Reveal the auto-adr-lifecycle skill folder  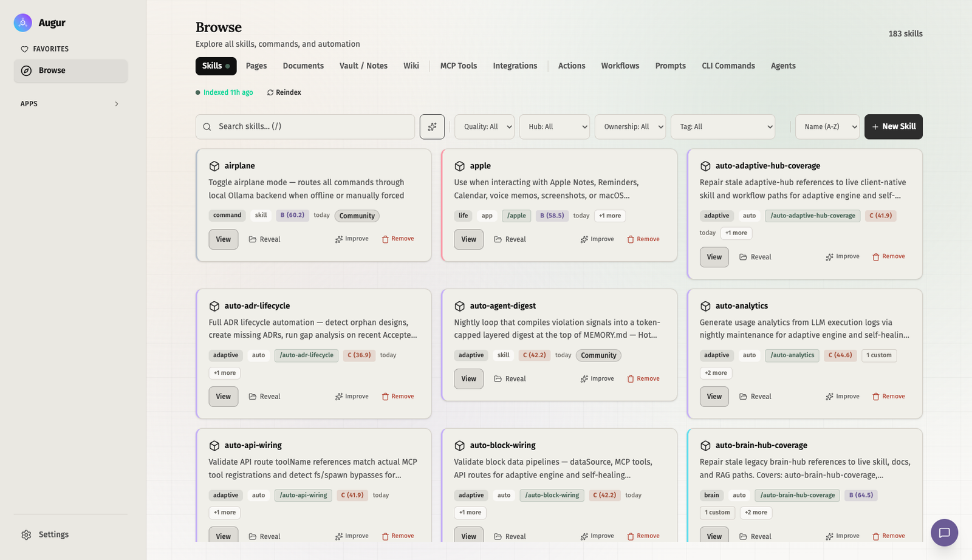(x=264, y=397)
